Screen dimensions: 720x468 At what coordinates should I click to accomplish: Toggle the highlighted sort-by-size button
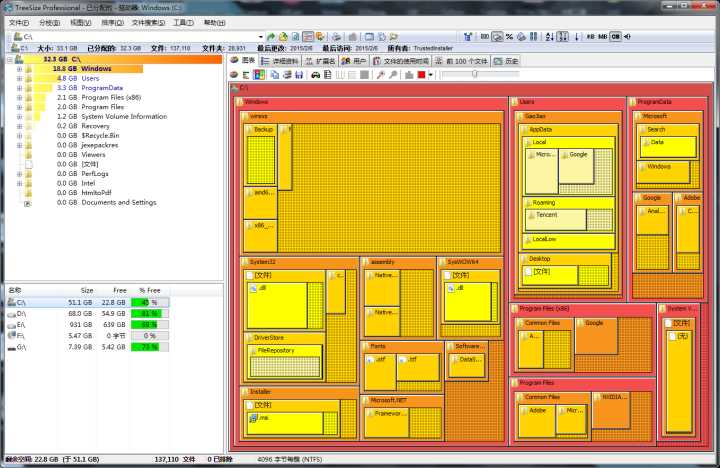pyautogui.click(x=563, y=37)
